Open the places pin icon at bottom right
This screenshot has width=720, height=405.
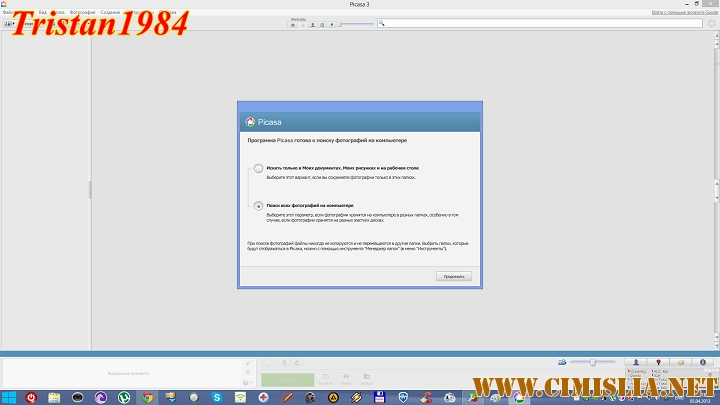(x=658, y=362)
